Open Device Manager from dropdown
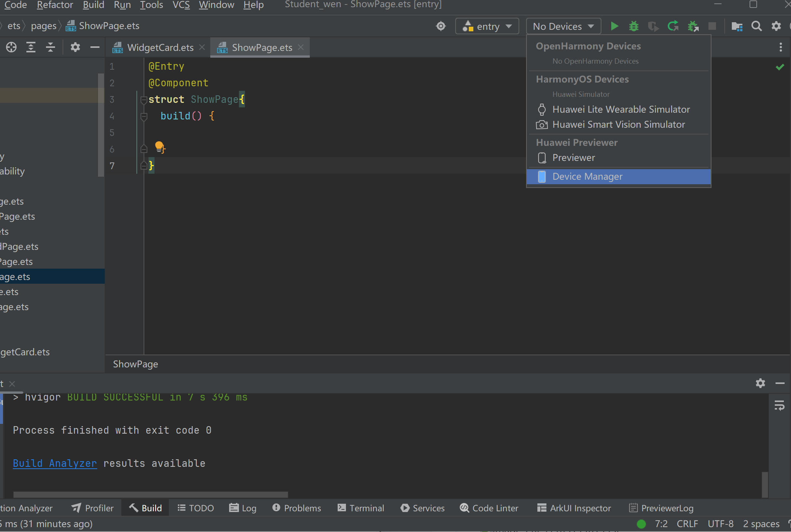 click(618, 176)
